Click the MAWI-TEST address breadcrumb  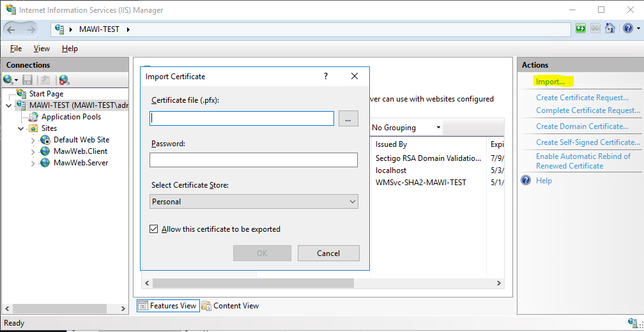coord(99,29)
